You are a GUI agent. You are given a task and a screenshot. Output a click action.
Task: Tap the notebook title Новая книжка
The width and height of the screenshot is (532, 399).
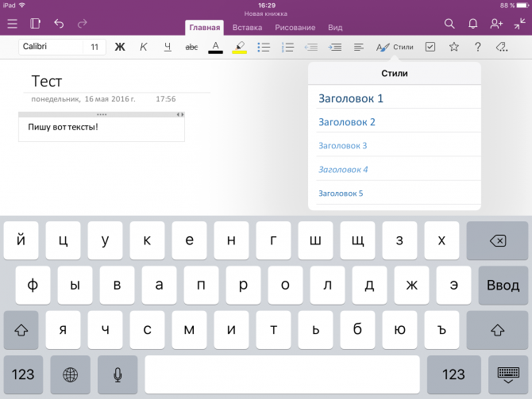266,14
